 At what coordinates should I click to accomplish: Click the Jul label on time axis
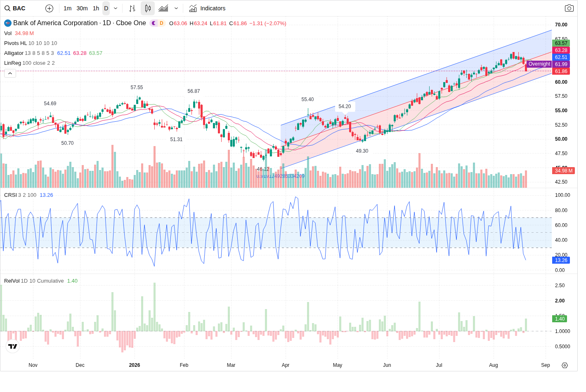pos(439,365)
